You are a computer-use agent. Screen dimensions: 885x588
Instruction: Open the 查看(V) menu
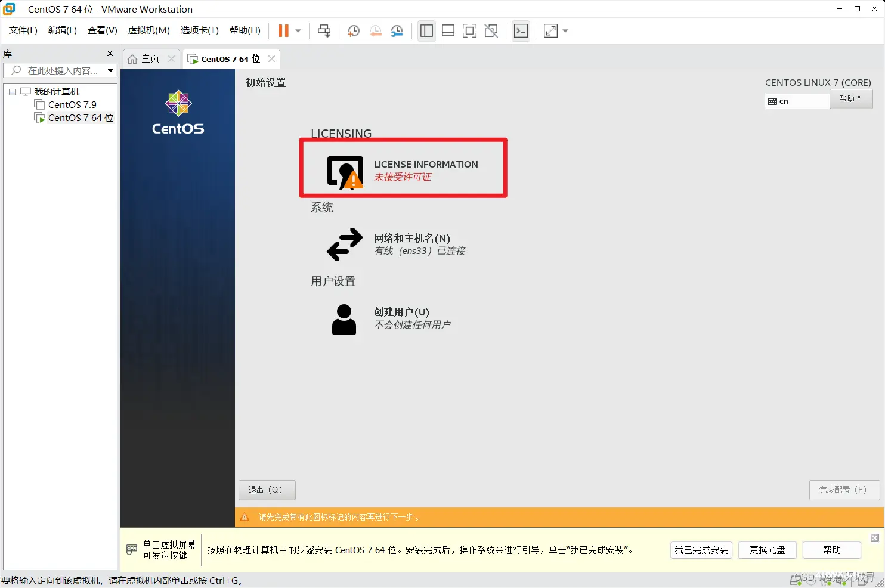[103, 30]
